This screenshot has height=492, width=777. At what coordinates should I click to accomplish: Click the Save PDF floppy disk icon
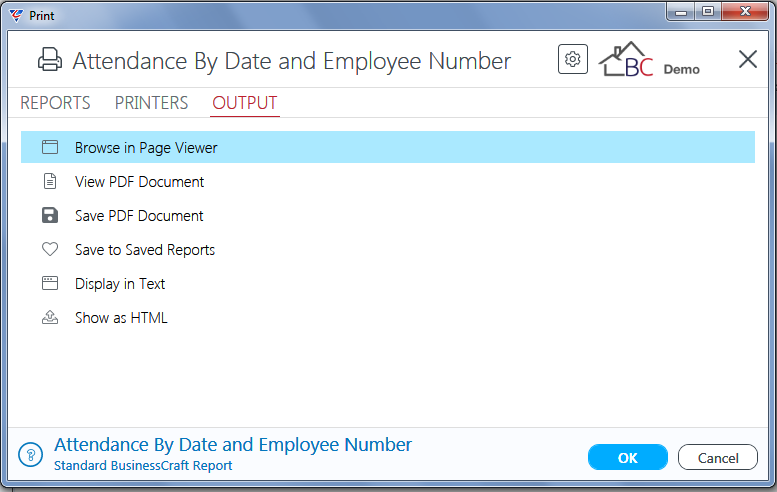(50, 216)
